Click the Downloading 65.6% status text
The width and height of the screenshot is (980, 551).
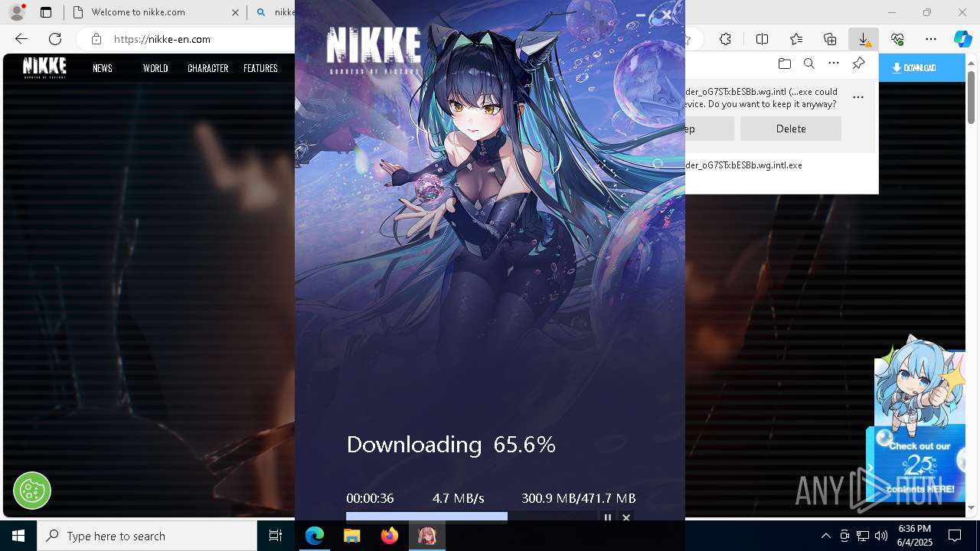coord(451,445)
